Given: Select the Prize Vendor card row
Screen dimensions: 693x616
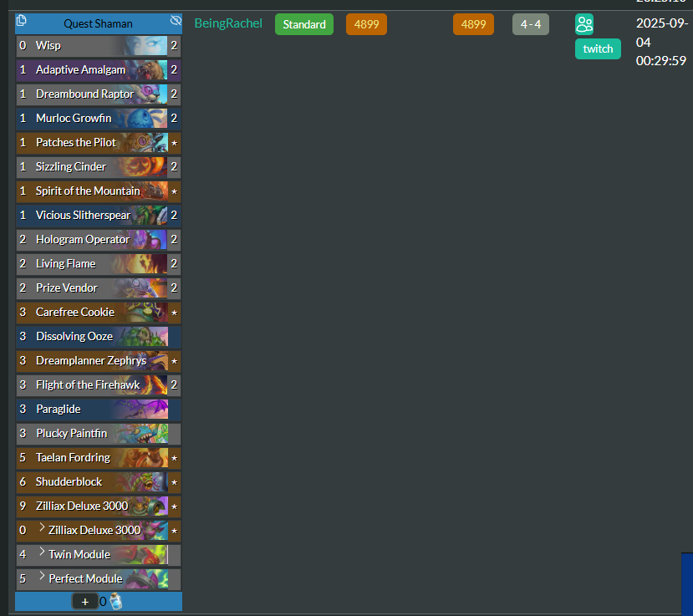Looking at the screenshot, I should coord(99,288).
